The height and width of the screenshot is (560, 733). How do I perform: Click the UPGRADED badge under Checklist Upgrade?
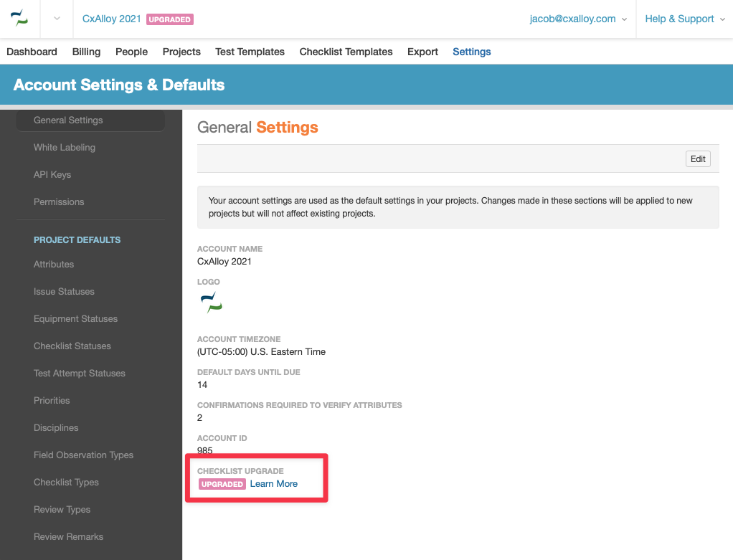[222, 484]
